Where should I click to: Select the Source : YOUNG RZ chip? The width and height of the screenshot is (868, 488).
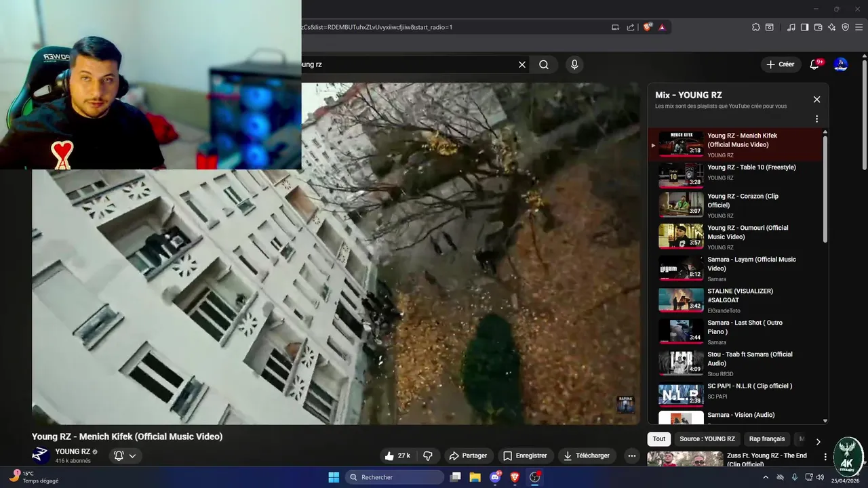pyautogui.click(x=707, y=439)
